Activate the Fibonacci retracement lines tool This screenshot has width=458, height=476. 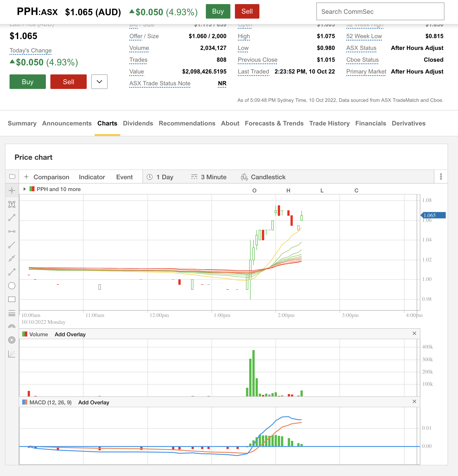point(12,313)
